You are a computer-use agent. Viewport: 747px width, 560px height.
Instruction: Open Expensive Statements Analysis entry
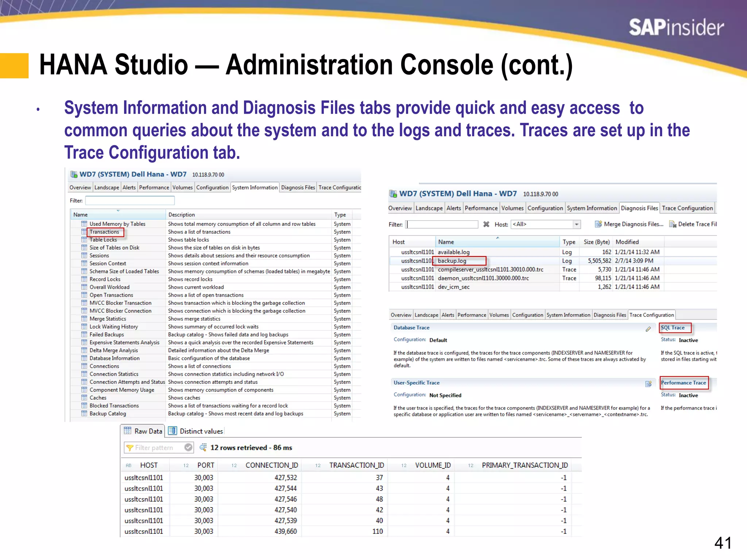(124, 343)
